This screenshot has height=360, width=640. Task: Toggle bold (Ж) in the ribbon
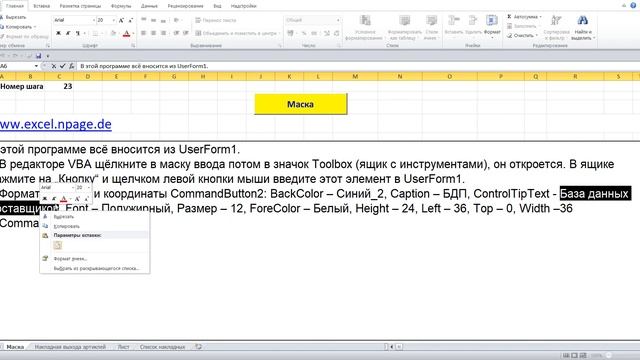(x=58, y=33)
